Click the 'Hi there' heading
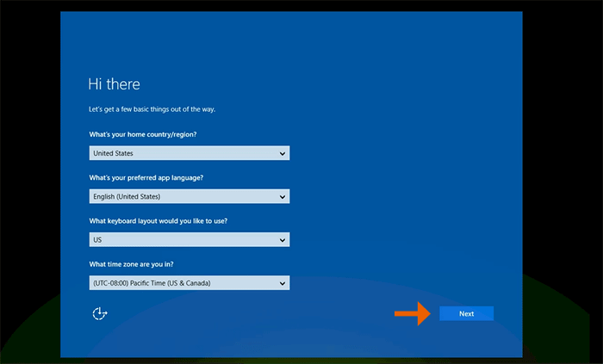 pyautogui.click(x=115, y=84)
